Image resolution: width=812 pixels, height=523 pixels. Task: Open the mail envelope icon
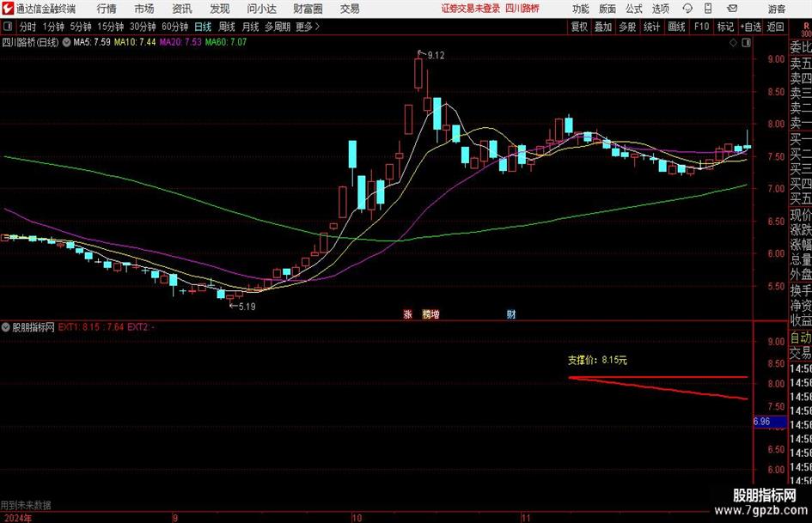click(732, 9)
